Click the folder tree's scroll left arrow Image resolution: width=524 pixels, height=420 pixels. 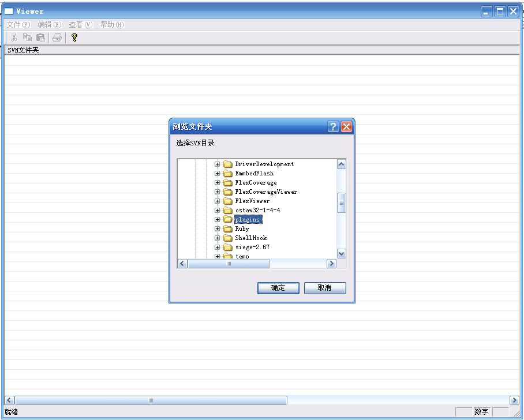[182, 264]
